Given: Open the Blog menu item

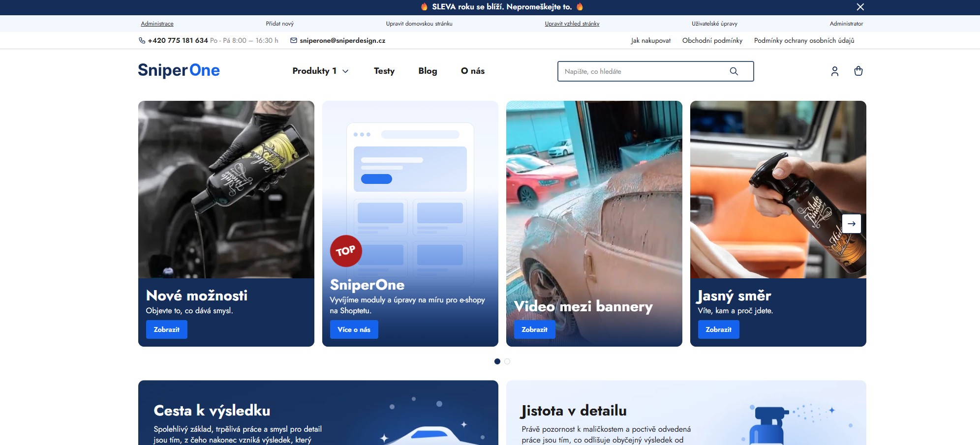Looking at the screenshot, I should 428,71.
